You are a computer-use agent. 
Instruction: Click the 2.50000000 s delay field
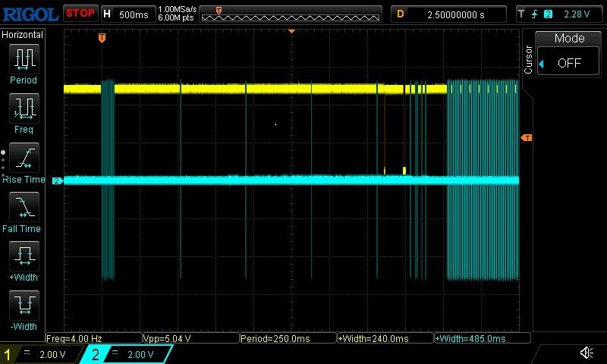[458, 14]
